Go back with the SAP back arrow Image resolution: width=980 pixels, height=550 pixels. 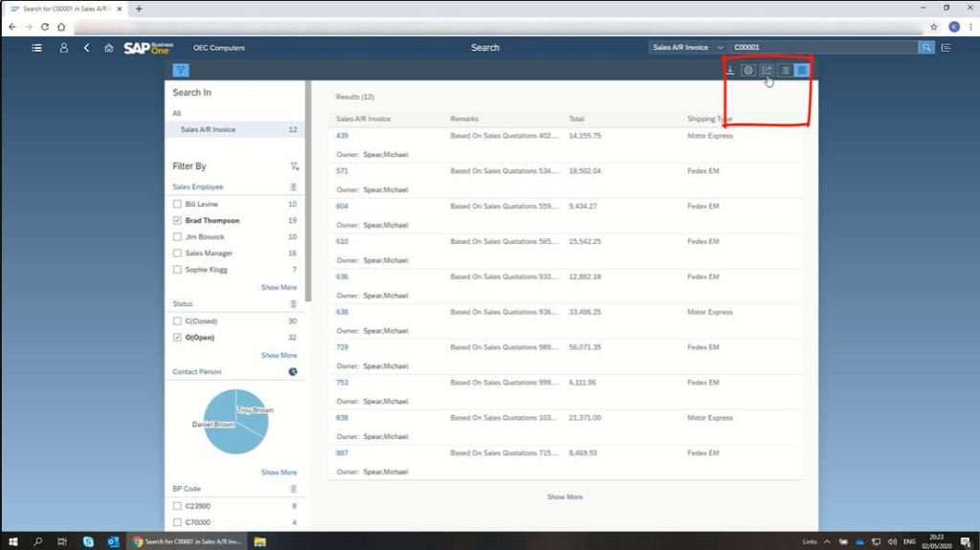pos(86,48)
